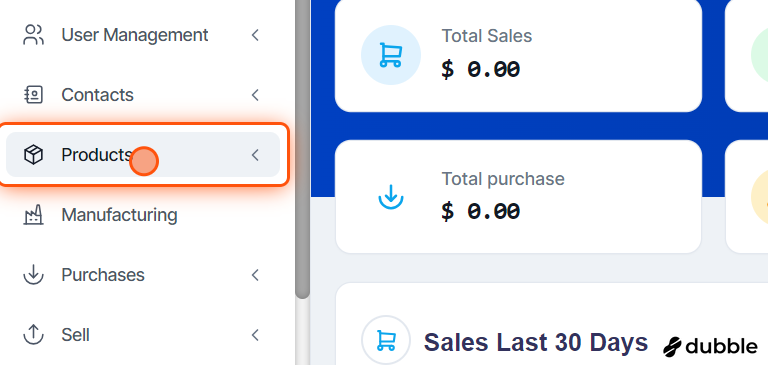Image resolution: width=768 pixels, height=365 pixels.
Task: Click the Manufacturing factory icon
Action: click(33, 215)
